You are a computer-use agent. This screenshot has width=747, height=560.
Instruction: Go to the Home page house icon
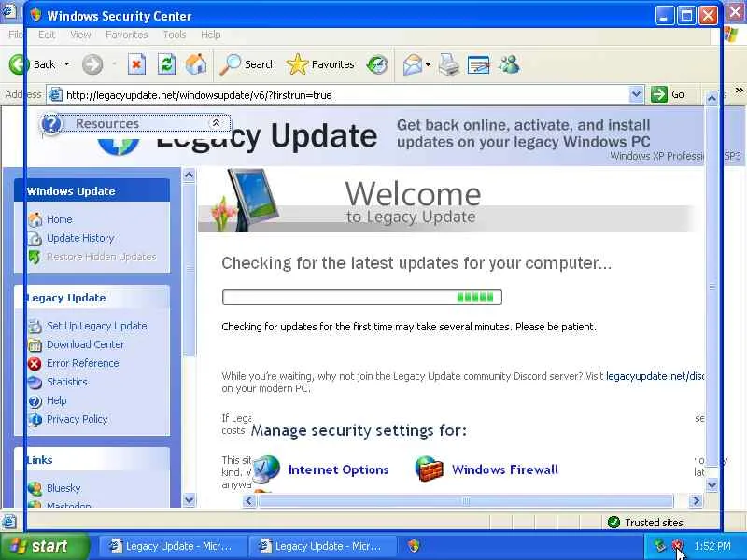196,64
